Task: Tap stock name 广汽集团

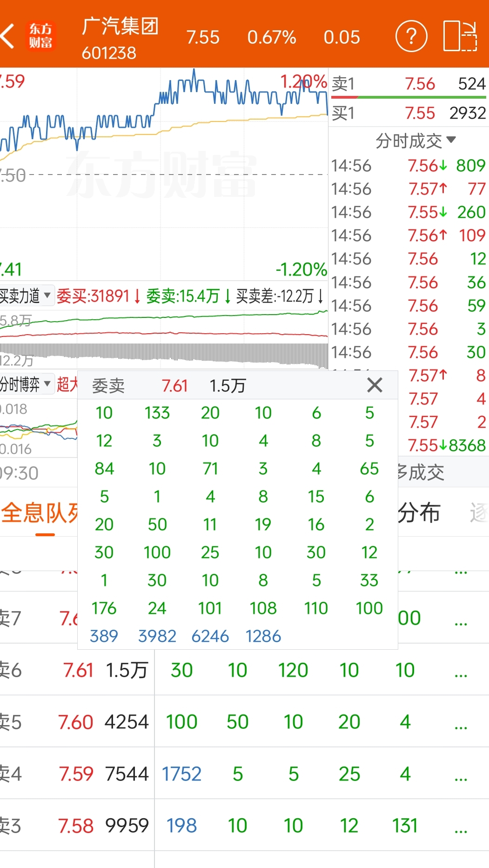Action: [120, 26]
